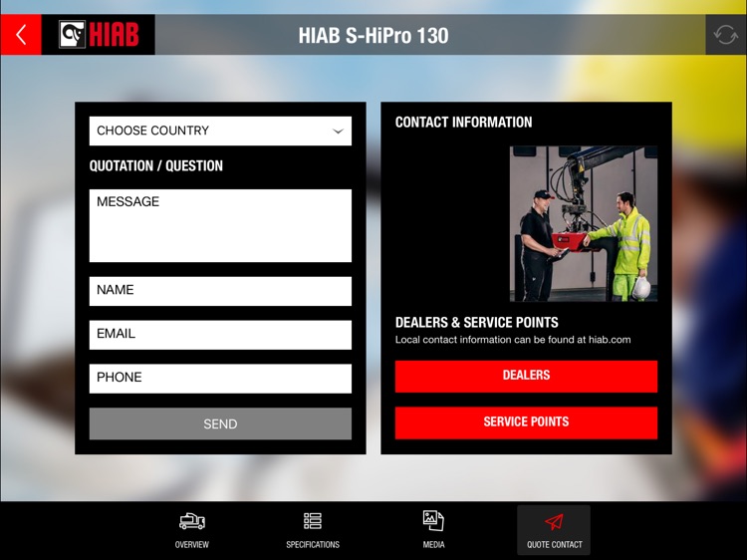
Task: Click the 'HIAB S-HiPro 130' title
Action: click(373, 35)
